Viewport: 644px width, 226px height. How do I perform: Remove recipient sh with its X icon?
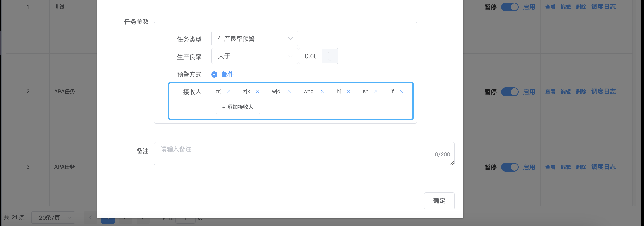pyautogui.click(x=376, y=91)
